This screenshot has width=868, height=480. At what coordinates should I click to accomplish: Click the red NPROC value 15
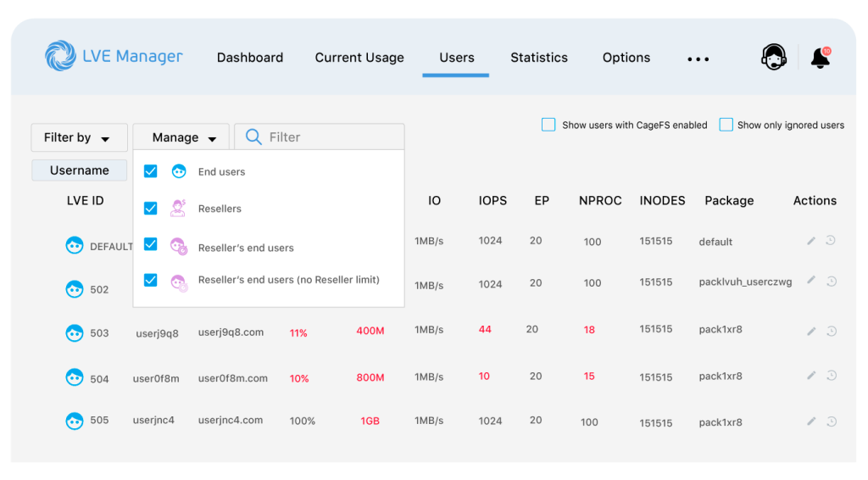coord(589,376)
